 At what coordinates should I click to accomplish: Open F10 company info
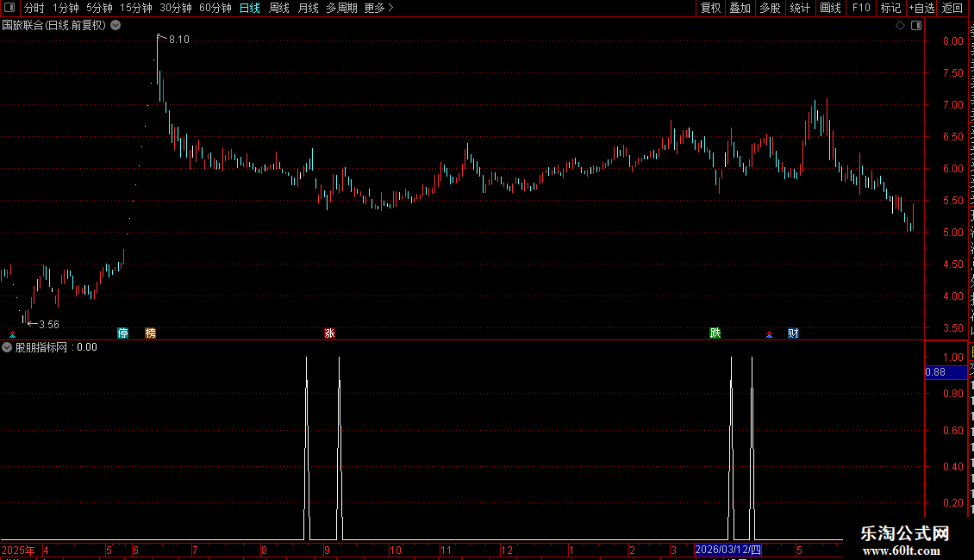[x=861, y=8]
